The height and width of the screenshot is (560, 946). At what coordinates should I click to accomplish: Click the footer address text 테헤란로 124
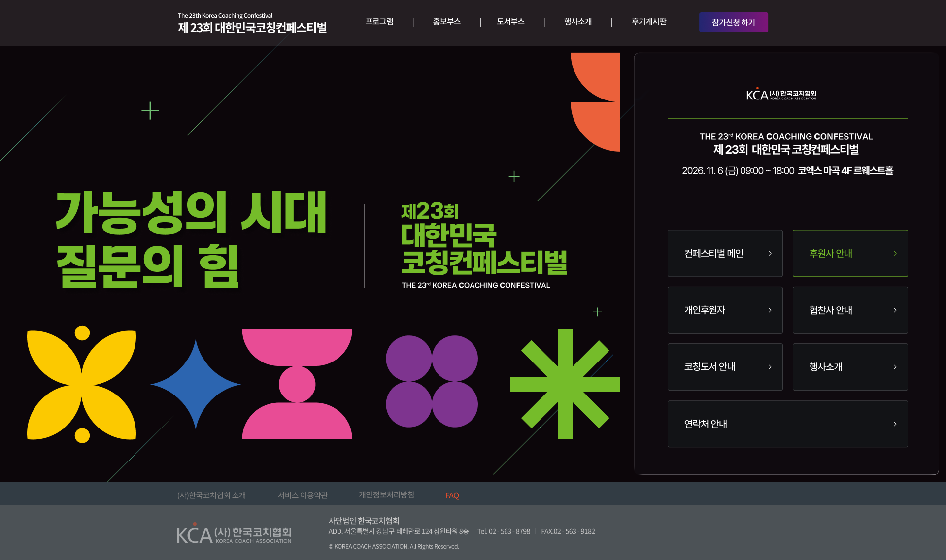point(414,531)
